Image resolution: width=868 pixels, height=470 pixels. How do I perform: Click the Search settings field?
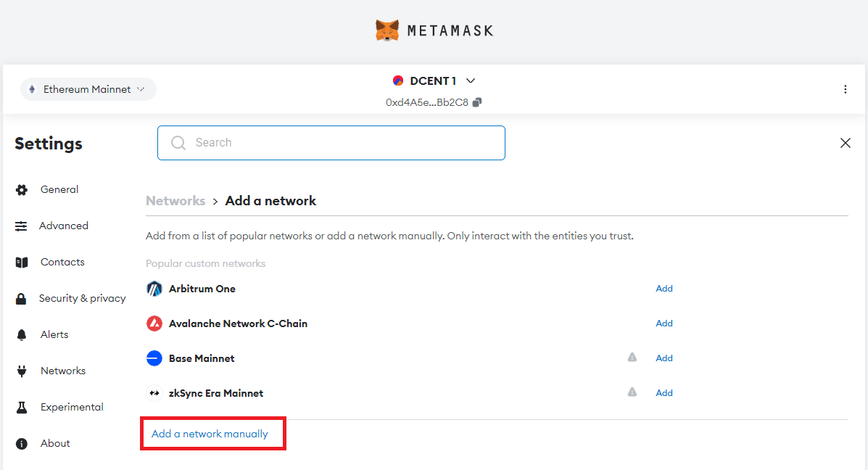click(x=331, y=143)
